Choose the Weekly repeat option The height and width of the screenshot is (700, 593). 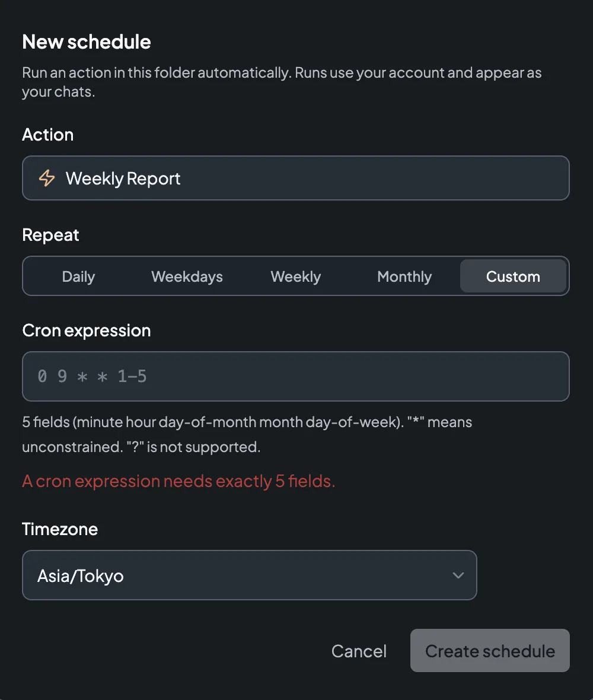coord(296,276)
